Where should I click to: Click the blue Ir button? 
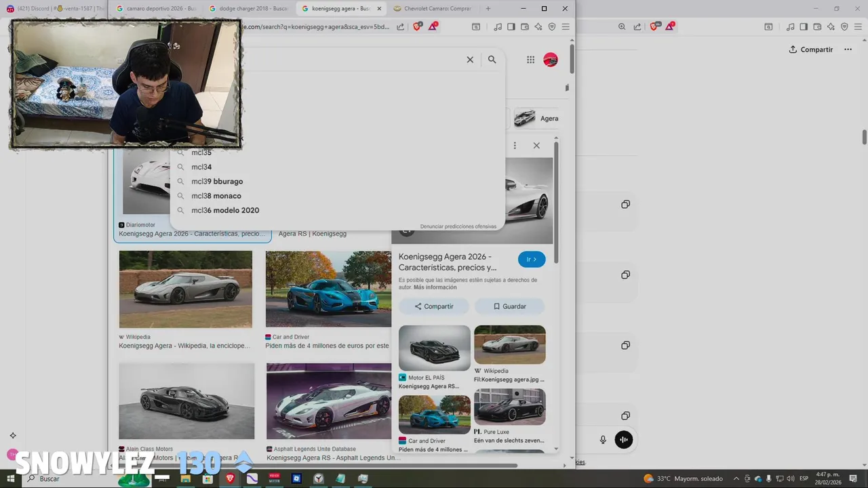[532, 260]
